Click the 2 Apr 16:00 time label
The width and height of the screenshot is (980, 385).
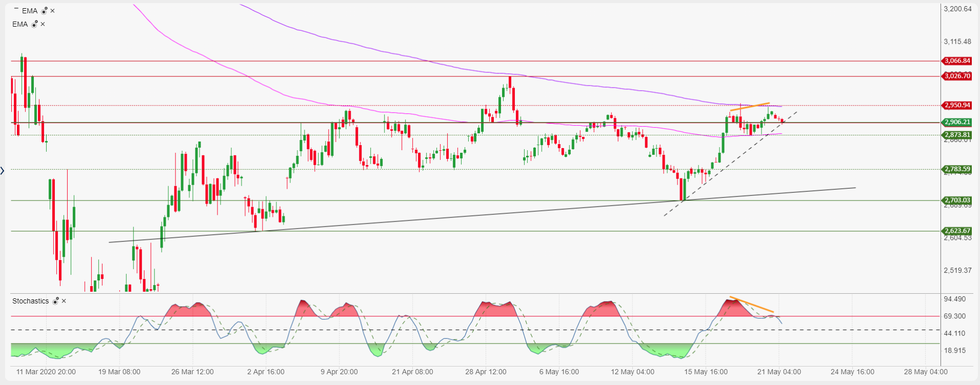coord(266,372)
